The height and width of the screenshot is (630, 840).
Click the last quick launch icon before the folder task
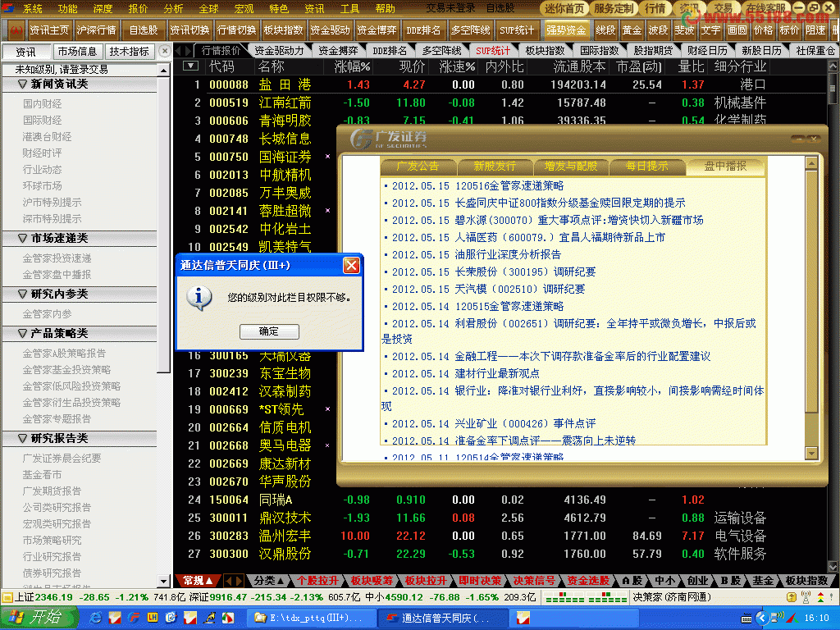click(228, 618)
